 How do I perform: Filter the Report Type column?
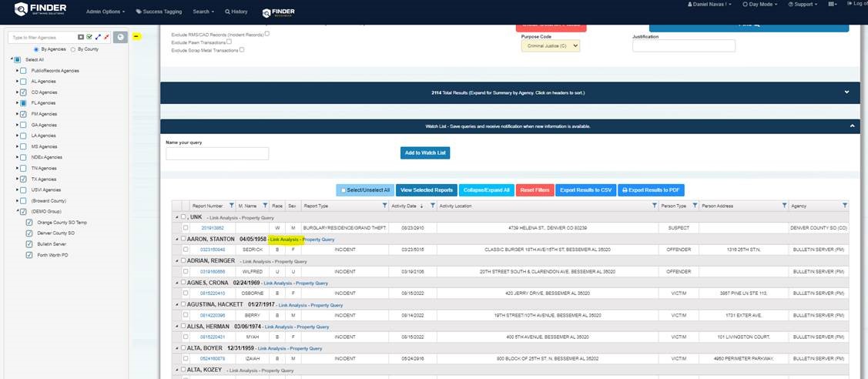[385, 206]
